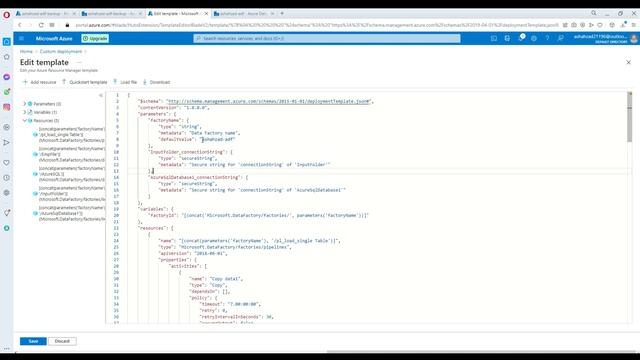Switch to the fourth browser tab
The image size is (640, 360).
(x=244, y=13)
